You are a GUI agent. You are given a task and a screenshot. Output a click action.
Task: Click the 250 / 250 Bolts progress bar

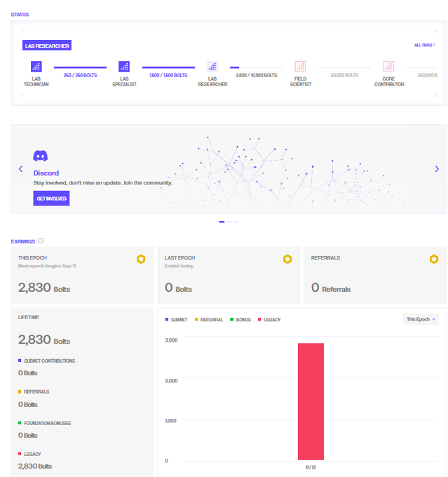tap(81, 67)
